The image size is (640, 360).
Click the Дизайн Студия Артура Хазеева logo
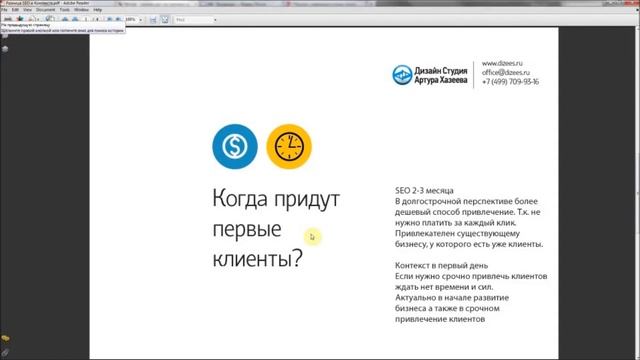[x=430, y=75]
